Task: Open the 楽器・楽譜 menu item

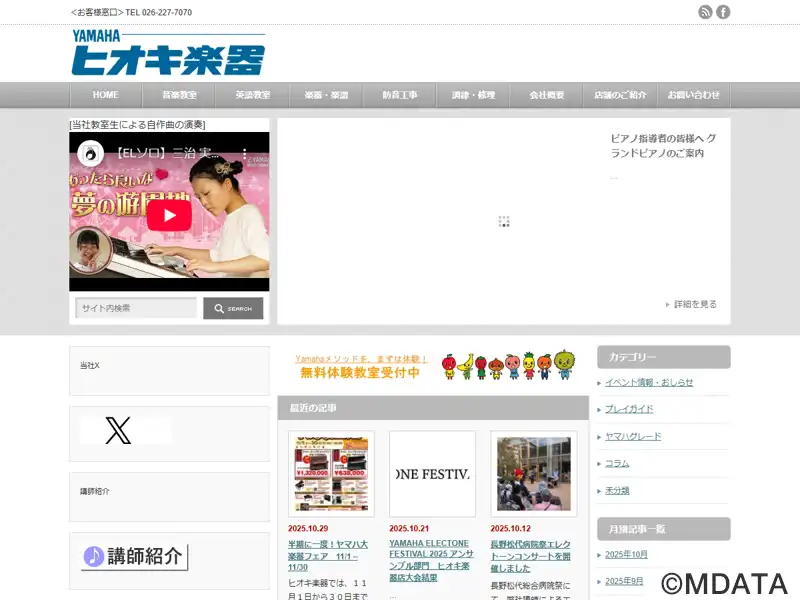Action: (x=326, y=95)
